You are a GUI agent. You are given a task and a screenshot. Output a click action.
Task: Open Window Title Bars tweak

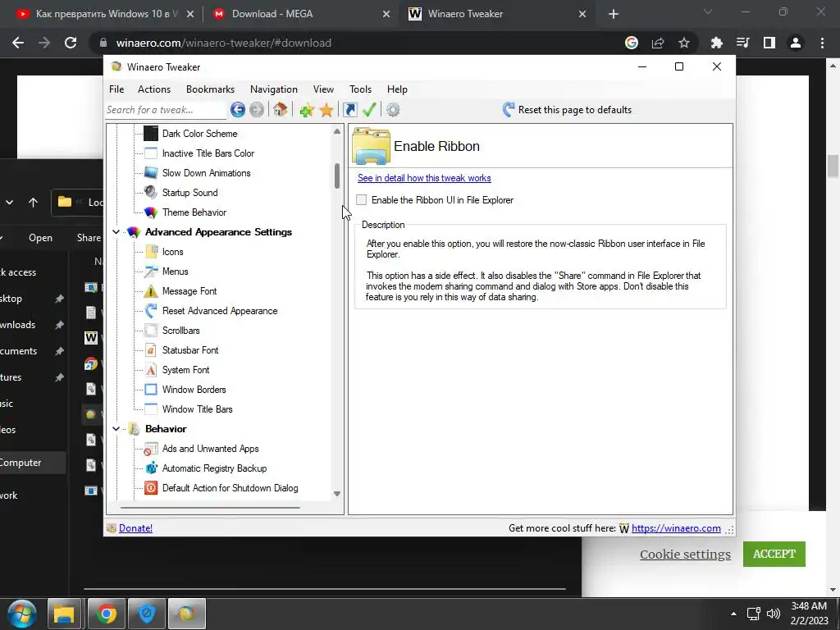point(197,409)
